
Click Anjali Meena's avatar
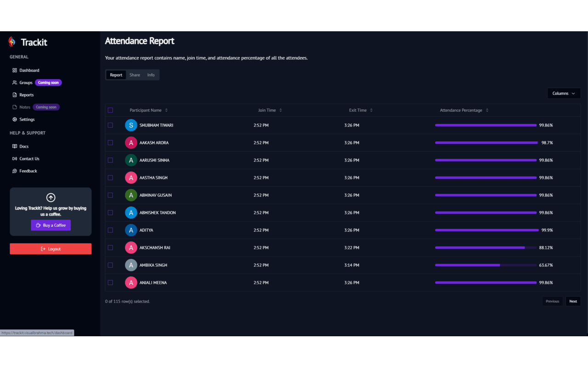131,282
